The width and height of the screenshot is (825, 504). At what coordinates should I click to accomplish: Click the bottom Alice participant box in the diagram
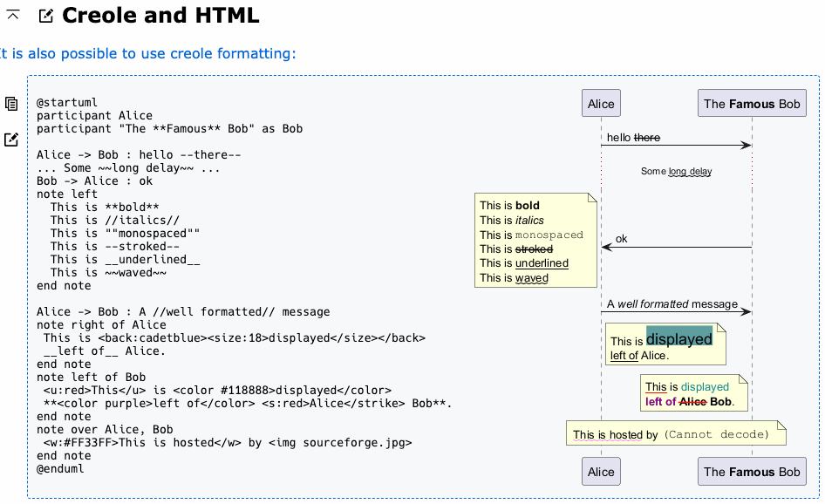(x=601, y=472)
